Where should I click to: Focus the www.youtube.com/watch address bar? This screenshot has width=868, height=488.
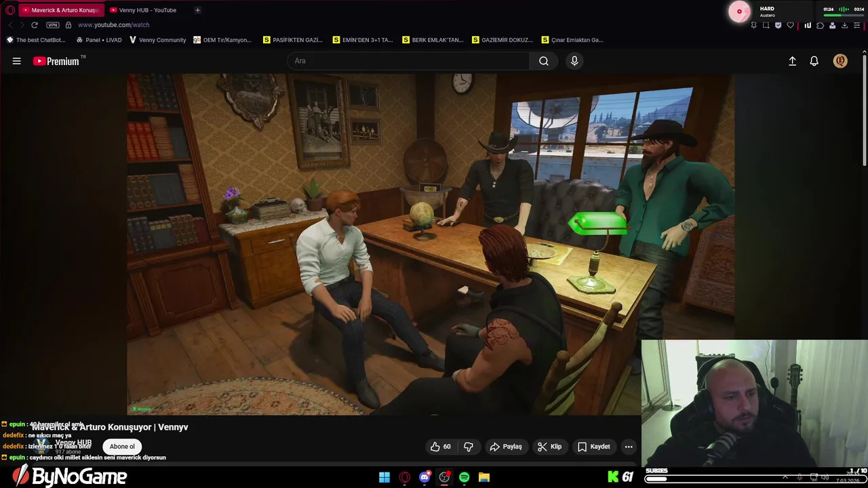click(x=113, y=25)
